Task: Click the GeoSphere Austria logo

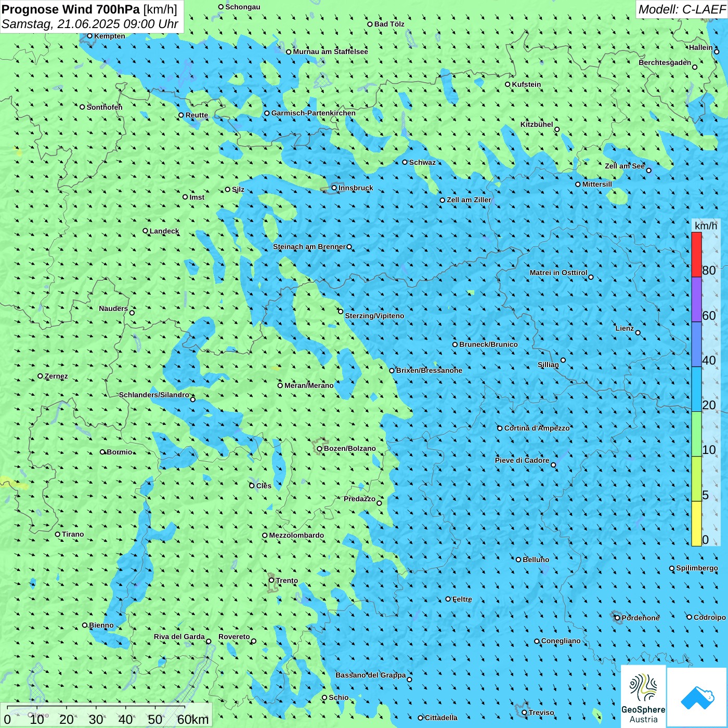Action: (x=643, y=696)
